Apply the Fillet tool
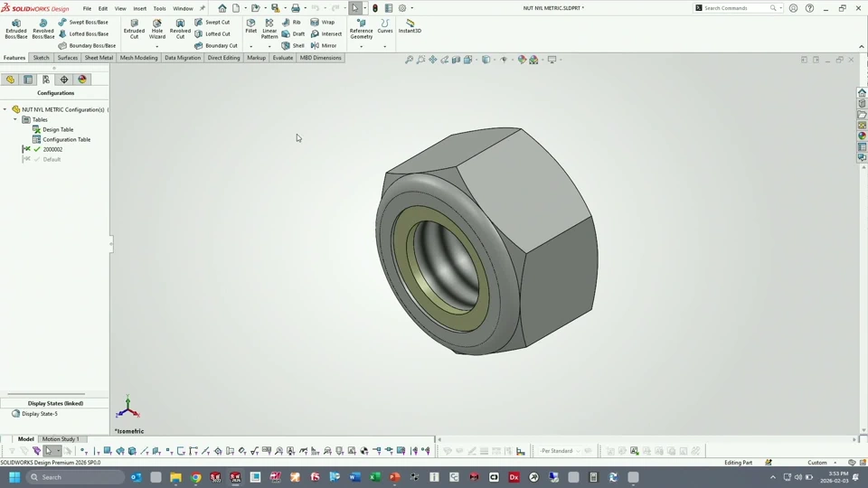This screenshot has height=488, width=868. click(x=250, y=26)
